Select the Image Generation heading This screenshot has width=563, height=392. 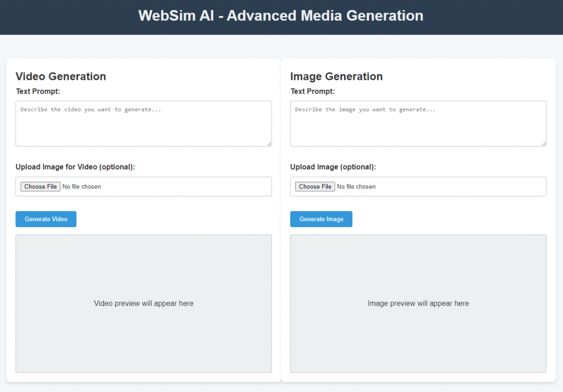click(x=336, y=76)
